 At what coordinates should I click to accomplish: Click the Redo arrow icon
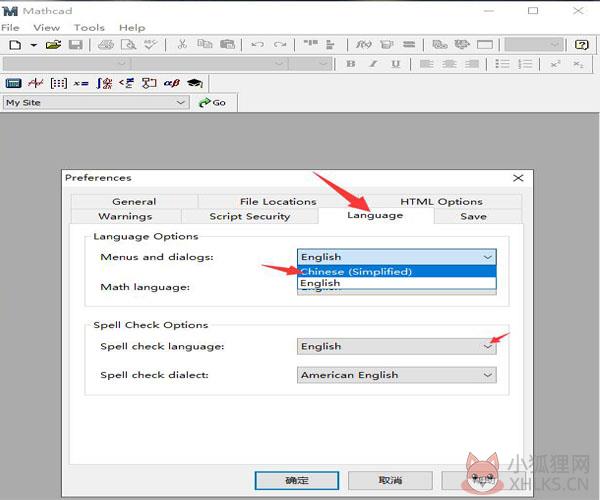tap(280, 44)
